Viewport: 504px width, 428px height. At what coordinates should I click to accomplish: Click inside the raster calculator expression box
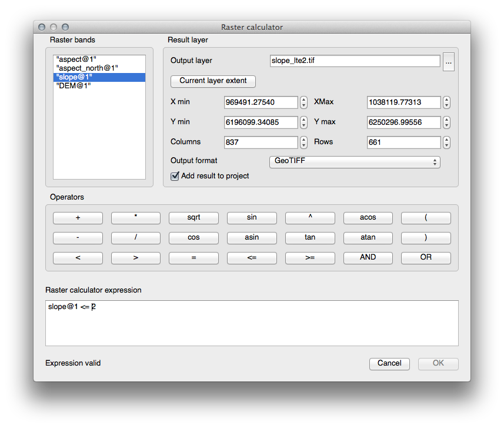[252, 323]
